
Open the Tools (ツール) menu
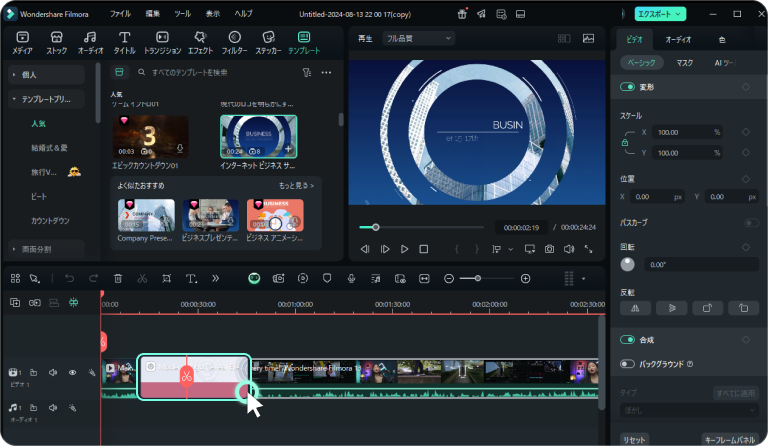(x=183, y=14)
